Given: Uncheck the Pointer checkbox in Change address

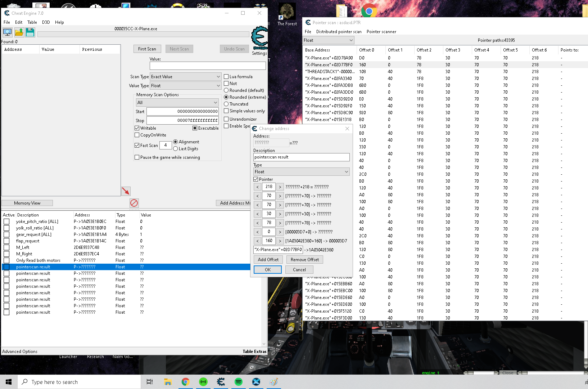Looking at the screenshot, I should [x=256, y=179].
